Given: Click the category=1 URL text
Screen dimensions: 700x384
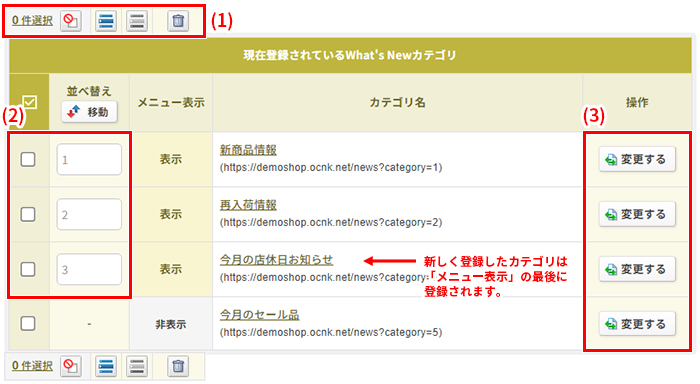Looking at the screenshot, I should click(331, 168).
